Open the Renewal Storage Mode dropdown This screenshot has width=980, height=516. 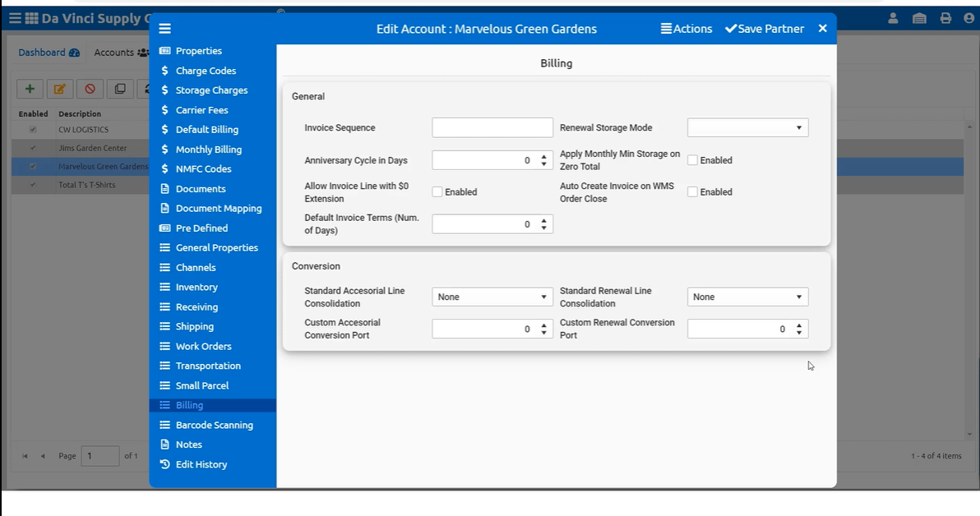(x=747, y=127)
